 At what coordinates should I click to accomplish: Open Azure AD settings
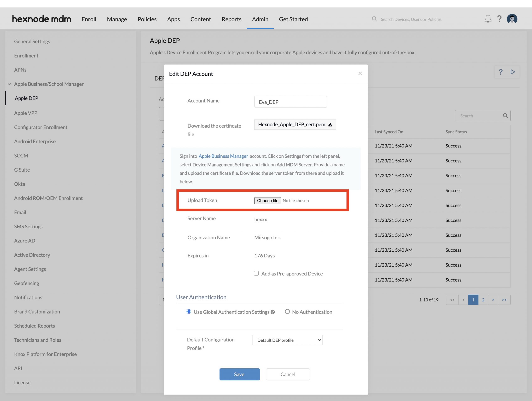(x=25, y=241)
